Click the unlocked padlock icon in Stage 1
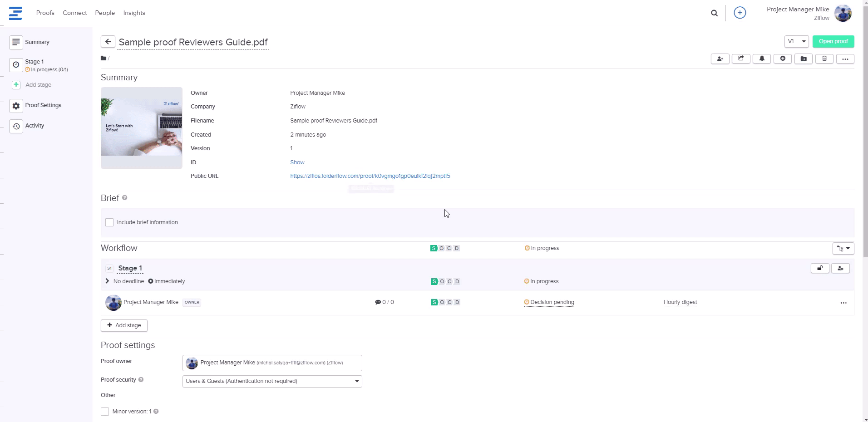The height and width of the screenshot is (422, 868). tap(820, 268)
